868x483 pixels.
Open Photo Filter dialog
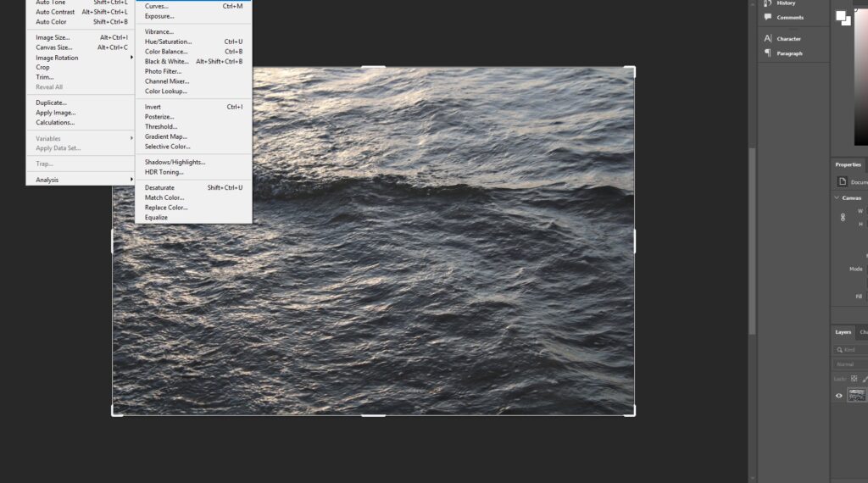coord(193,71)
